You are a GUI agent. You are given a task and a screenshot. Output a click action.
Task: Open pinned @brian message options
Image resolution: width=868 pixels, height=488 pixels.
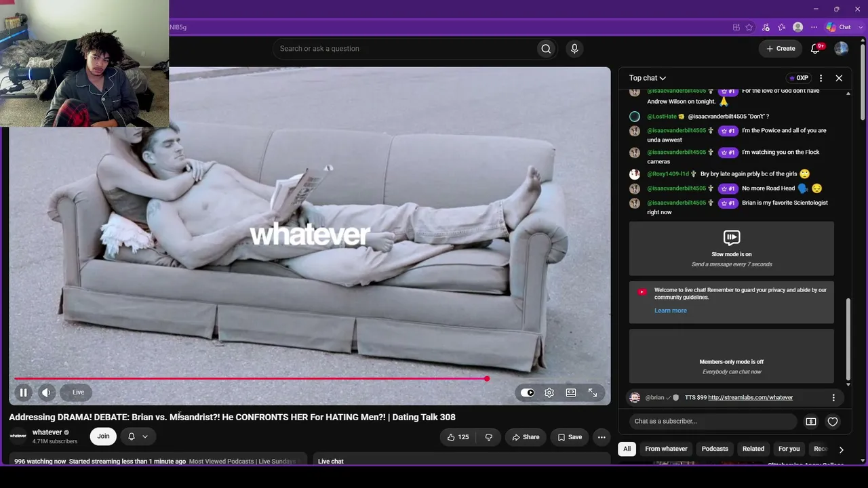(x=833, y=398)
